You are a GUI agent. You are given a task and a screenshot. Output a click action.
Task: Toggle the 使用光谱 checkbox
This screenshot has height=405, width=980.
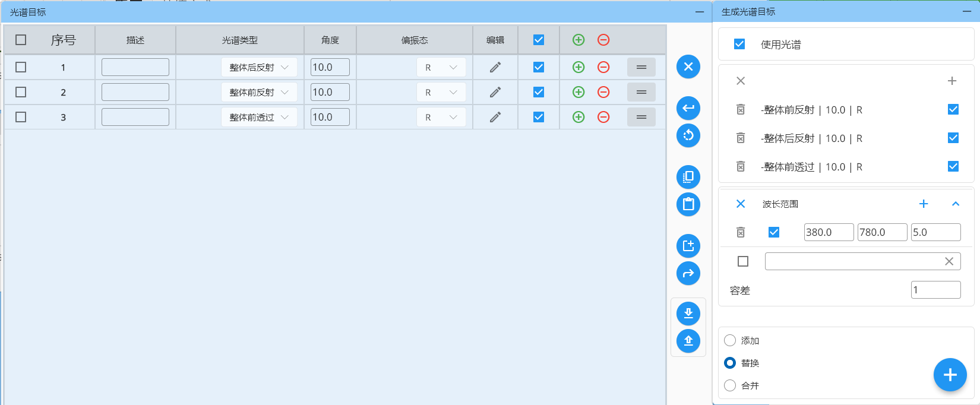pos(739,44)
